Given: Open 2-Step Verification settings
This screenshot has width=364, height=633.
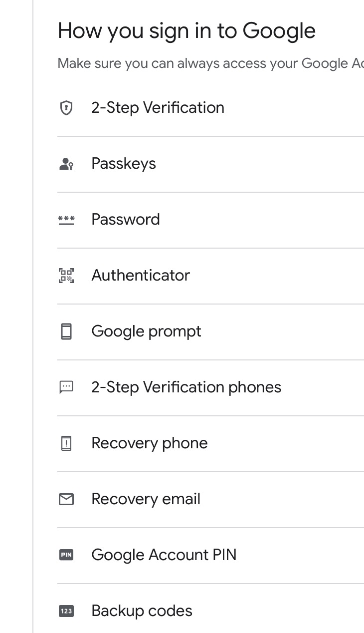Looking at the screenshot, I should (x=210, y=108).
